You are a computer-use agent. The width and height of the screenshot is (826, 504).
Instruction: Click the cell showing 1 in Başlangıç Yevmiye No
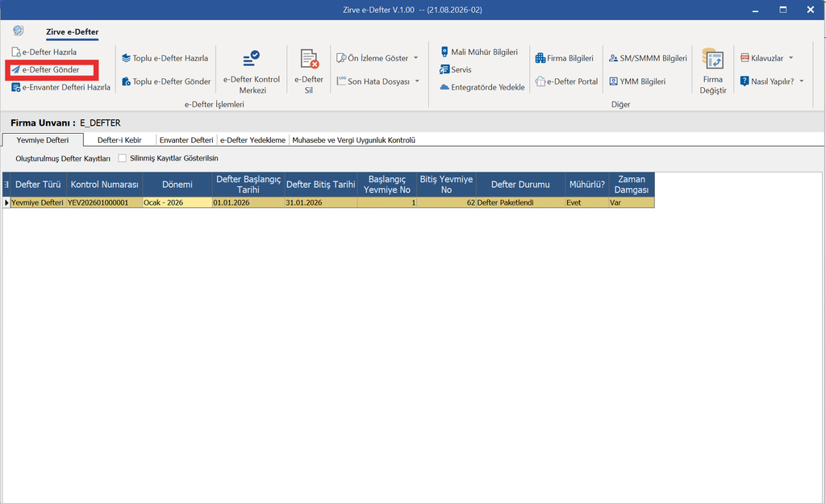(x=386, y=202)
